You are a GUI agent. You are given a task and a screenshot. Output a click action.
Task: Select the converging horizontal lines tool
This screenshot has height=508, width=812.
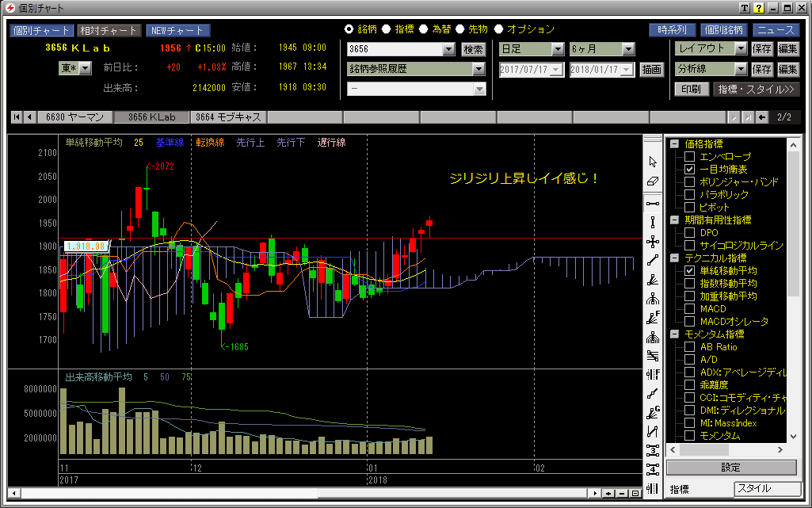[x=653, y=357]
